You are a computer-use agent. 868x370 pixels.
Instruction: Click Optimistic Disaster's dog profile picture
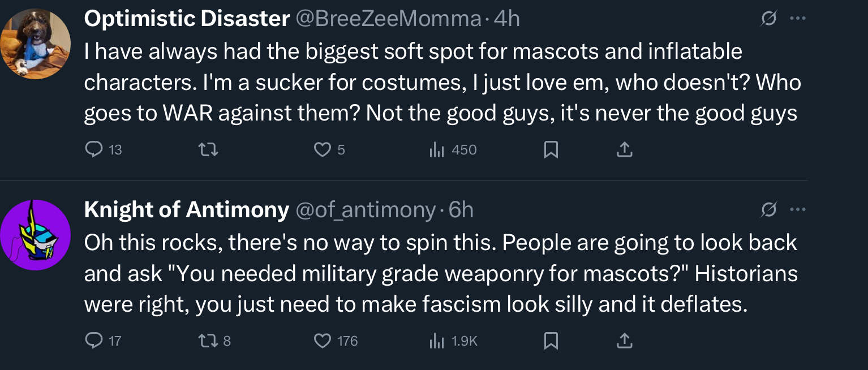(35, 44)
